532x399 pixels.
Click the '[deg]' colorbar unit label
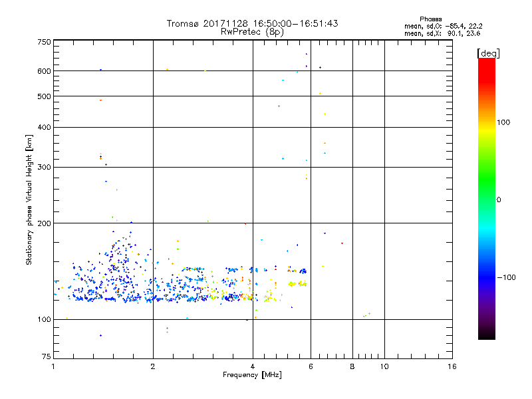point(488,53)
